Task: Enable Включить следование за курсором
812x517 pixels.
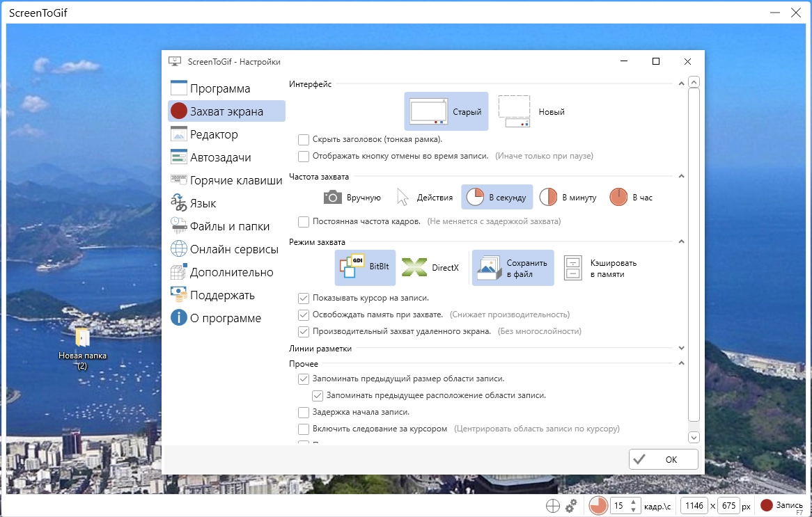Action: pos(304,429)
